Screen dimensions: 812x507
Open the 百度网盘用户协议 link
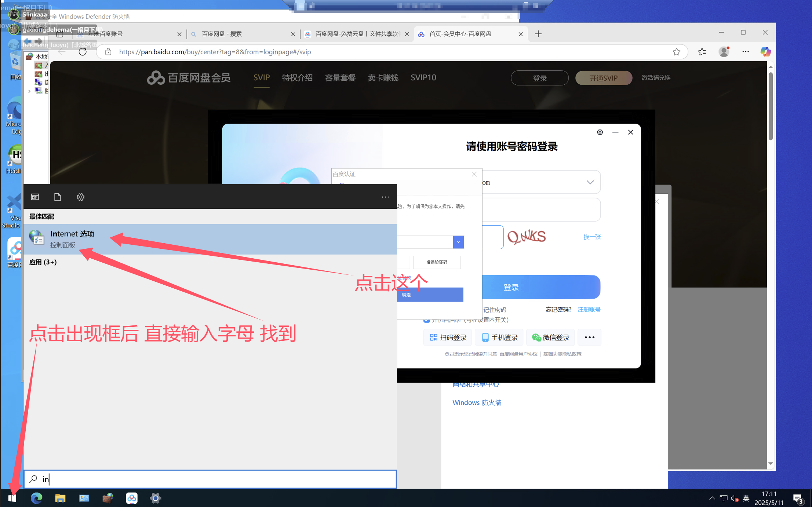click(x=518, y=354)
